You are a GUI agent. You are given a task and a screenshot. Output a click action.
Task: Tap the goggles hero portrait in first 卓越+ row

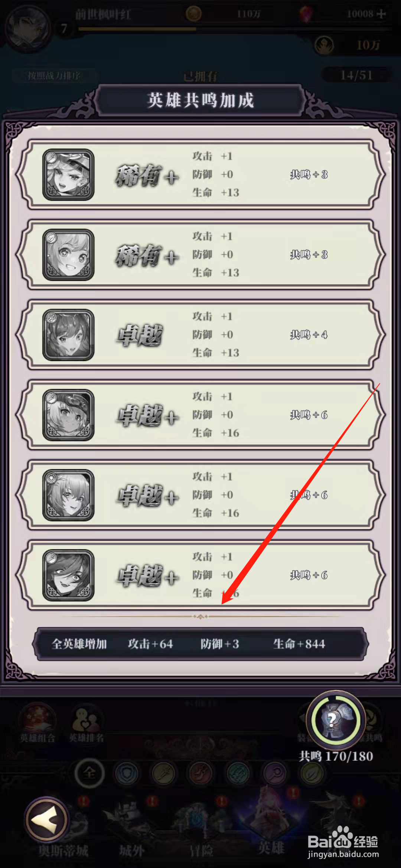click(68, 415)
